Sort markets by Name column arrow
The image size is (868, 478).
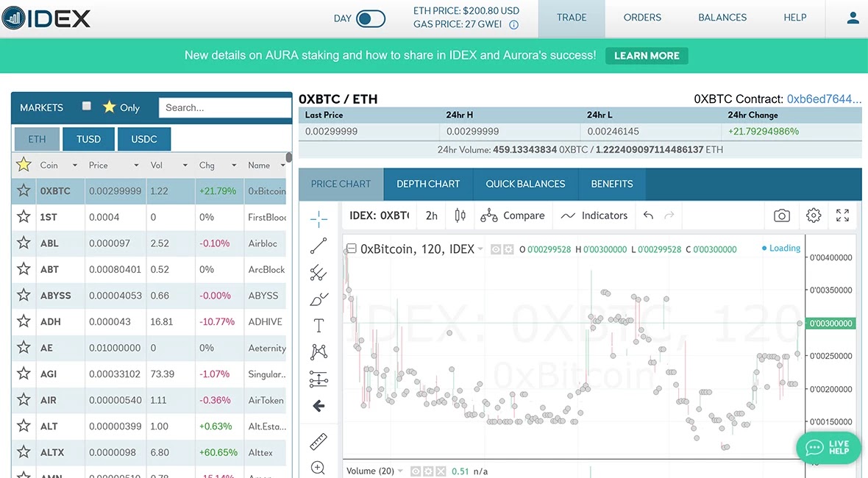282,165
